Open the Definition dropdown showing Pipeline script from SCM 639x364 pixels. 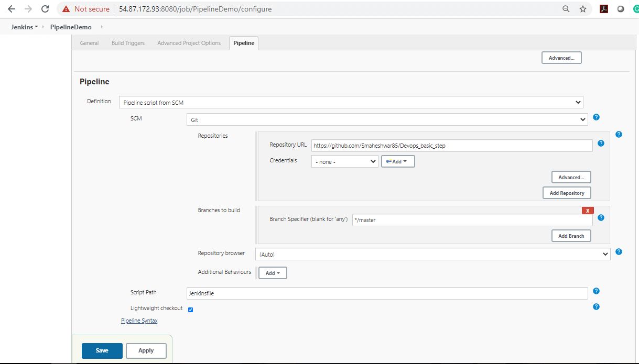click(x=350, y=102)
